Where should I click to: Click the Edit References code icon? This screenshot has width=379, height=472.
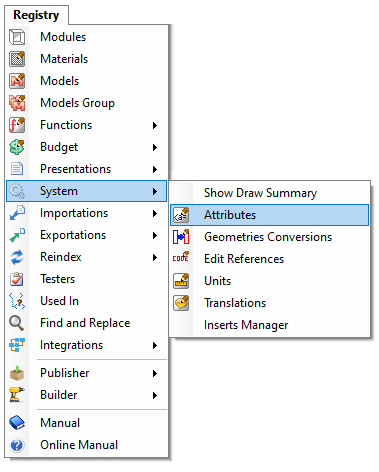point(181,257)
